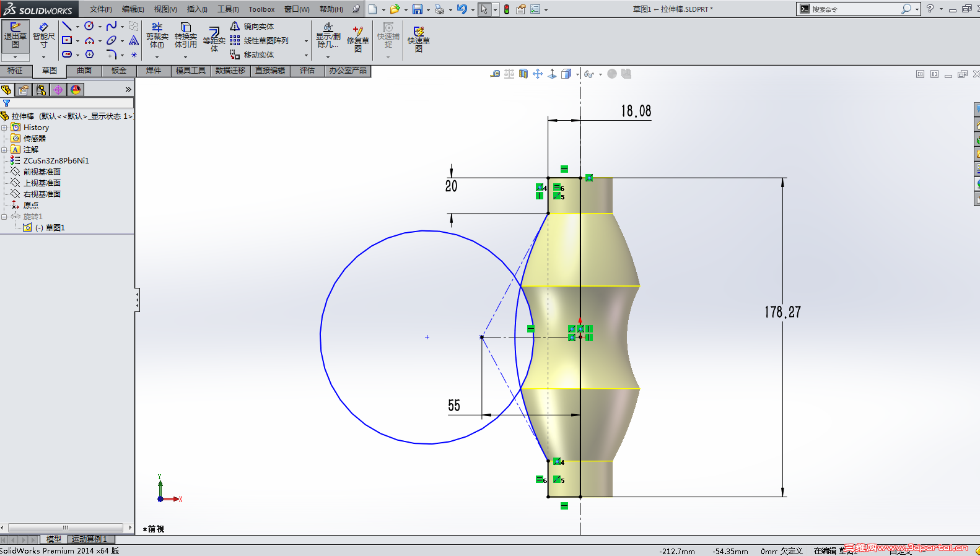Open the Toolbox menu
The image size is (980, 556).
point(261,9)
